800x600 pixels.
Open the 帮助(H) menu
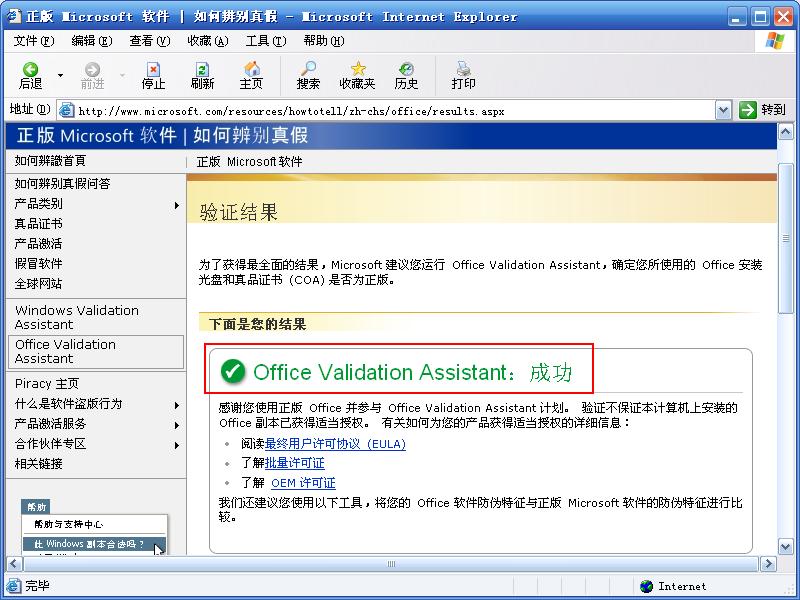tap(323, 41)
